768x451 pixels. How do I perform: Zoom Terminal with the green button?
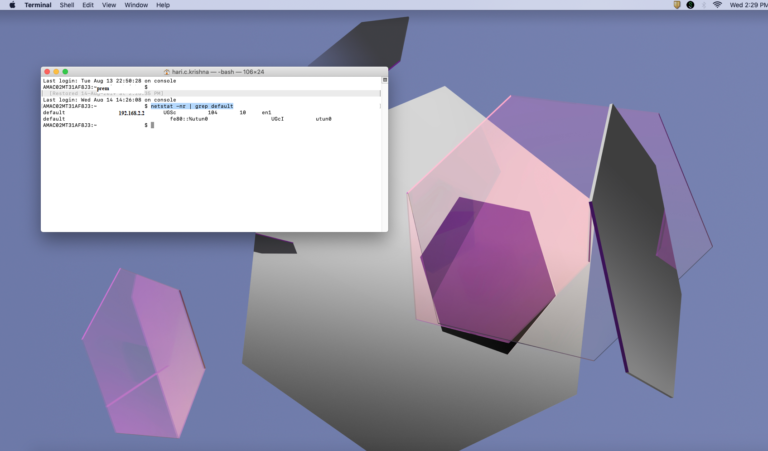65,71
